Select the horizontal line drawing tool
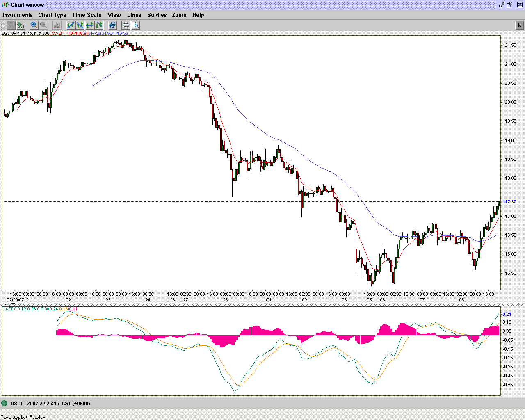Screen dimensions: 525x420 coord(89,25)
